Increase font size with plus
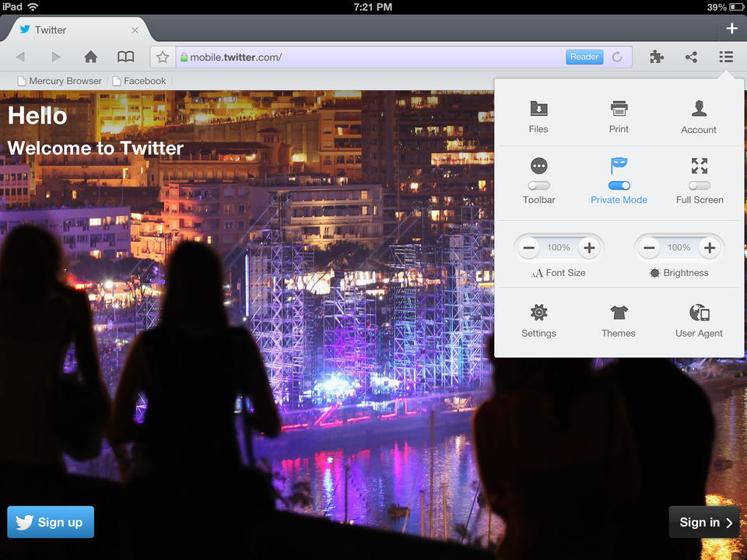Image resolution: width=747 pixels, height=560 pixels. click(589, 247)
